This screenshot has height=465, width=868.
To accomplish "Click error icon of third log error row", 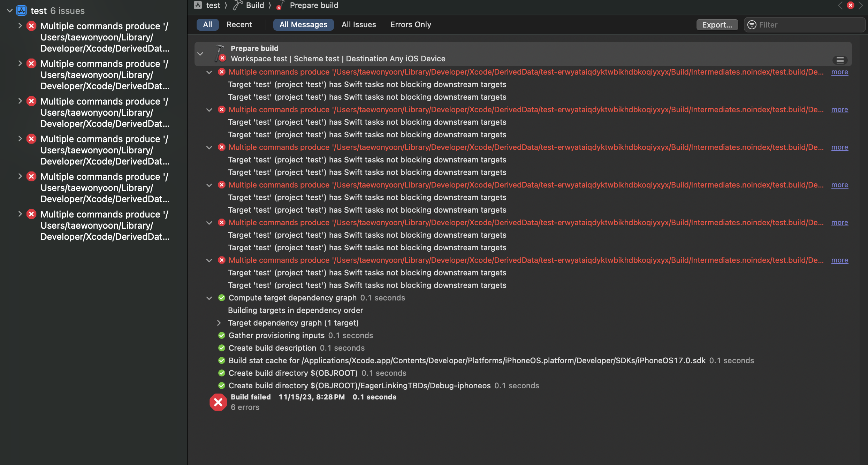I will (x=222, y=147).
